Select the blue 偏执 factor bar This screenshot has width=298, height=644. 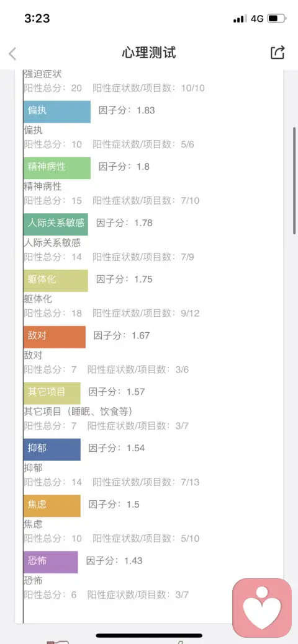tap(56, 112)
